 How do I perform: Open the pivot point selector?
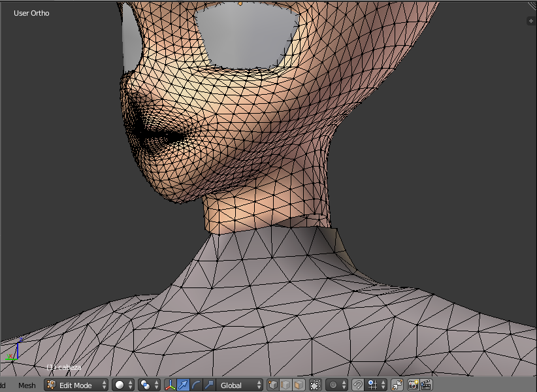pyautogui.click(x=148, y=385)
